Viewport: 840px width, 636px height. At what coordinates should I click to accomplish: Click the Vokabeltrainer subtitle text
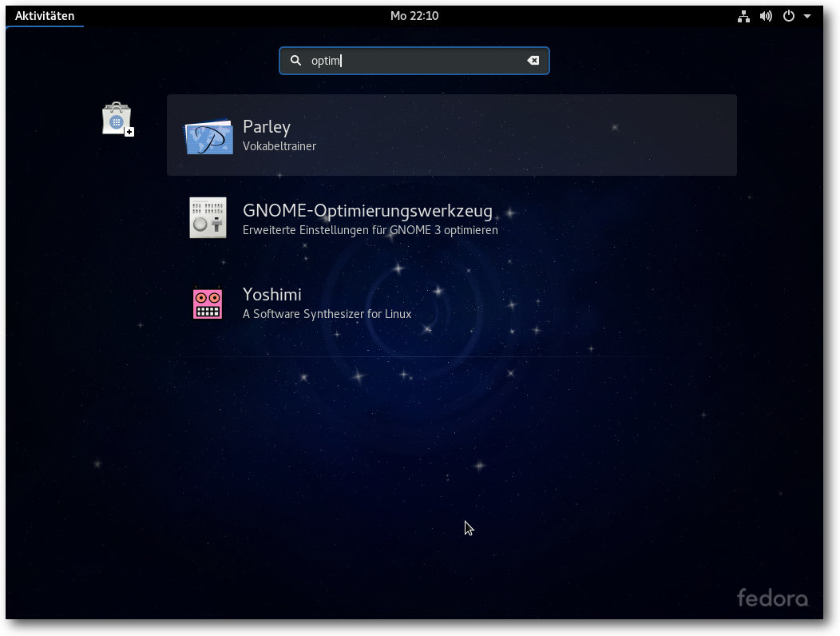click(x=279, y=147)
